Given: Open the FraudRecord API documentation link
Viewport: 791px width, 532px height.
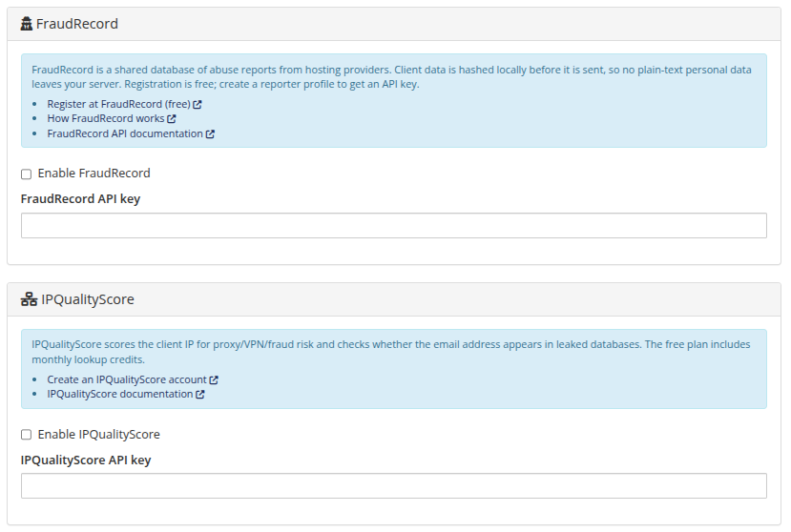Looking at the screenshot, I should point(125,133).
